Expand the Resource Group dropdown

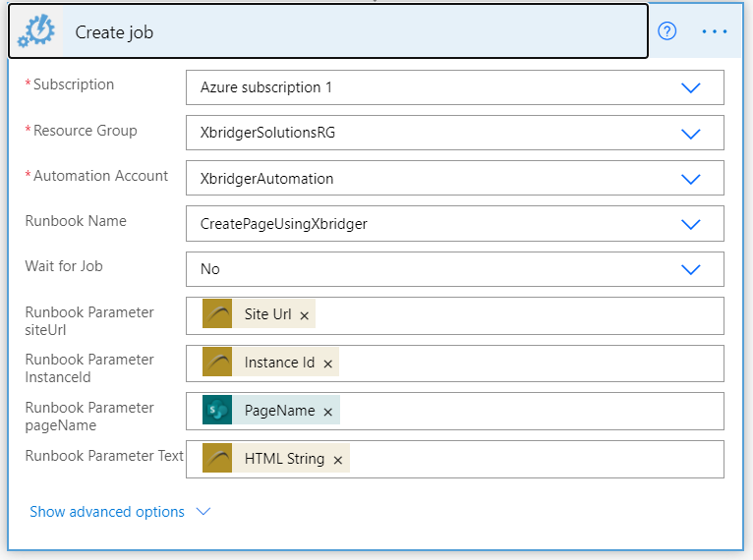[690, 134]
